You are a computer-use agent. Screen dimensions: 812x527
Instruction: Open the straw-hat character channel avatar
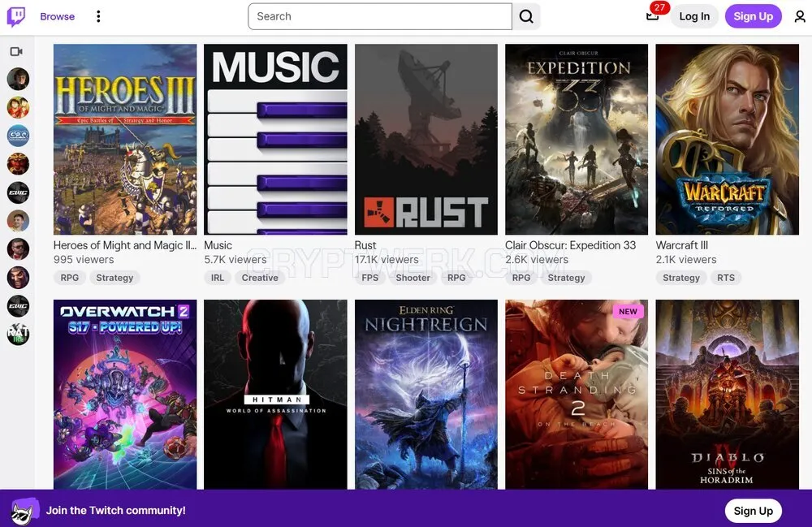[x=18, y=107]
